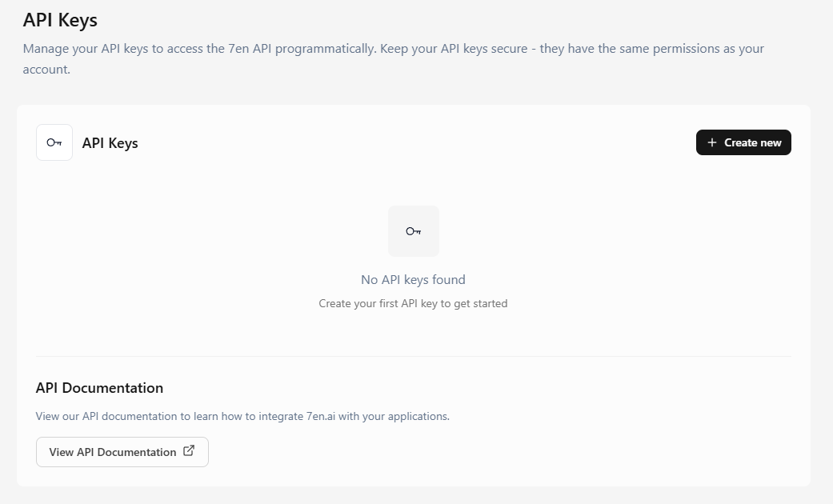833x504 pixels.
Task: Select the API Keys card title text
Action: 110,143
